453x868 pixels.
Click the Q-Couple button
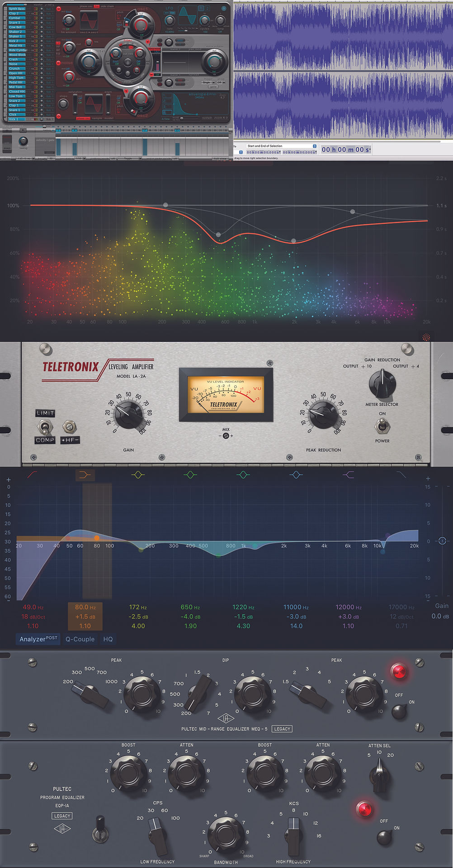[x=80, y=639]
